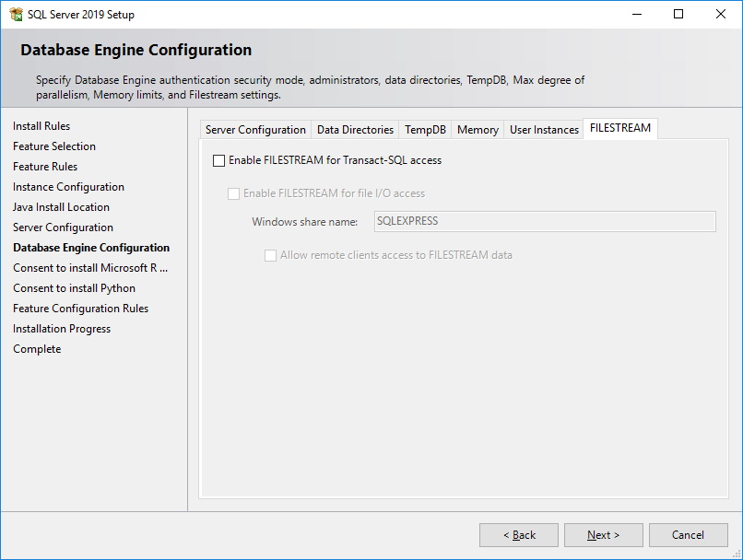743x560 pixels.
Task: Switch to the Server Configuration tab
Action: [x=255, y=130]
